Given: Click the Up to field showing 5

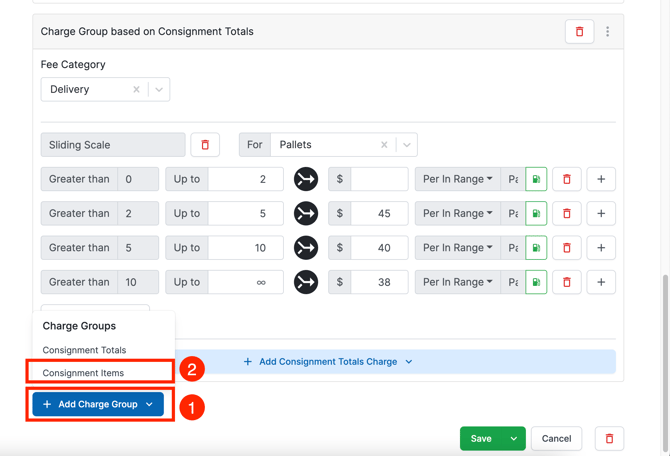Looking at the screenshot, I should [x=245, y=213].
